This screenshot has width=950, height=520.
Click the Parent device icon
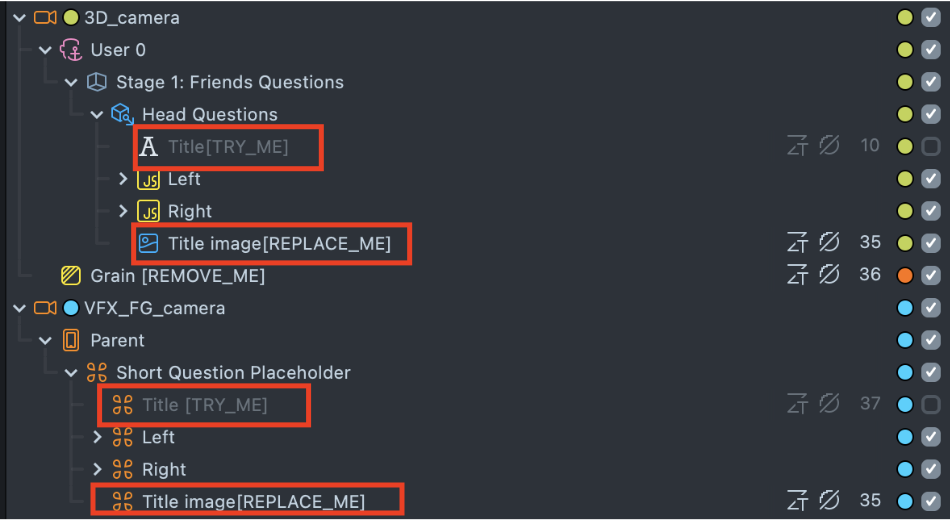[71, 340]
